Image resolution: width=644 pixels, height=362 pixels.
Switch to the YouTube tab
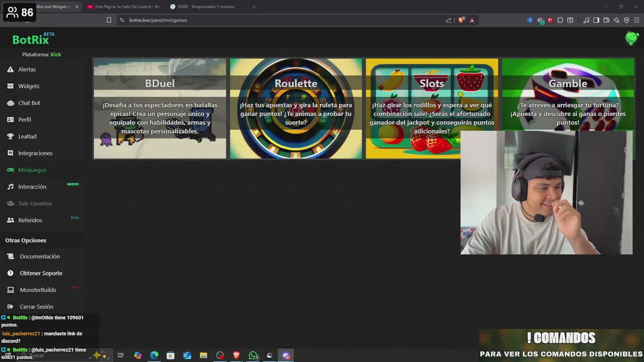tap(124, 7)
